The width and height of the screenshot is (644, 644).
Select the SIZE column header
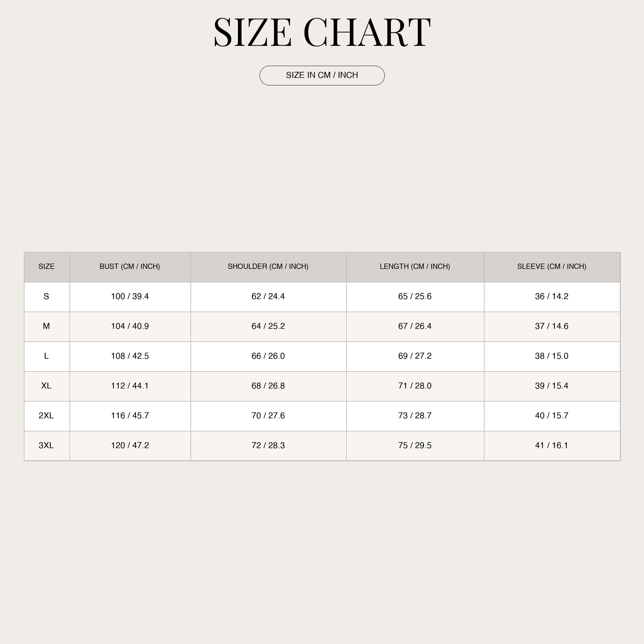[47, 267]
